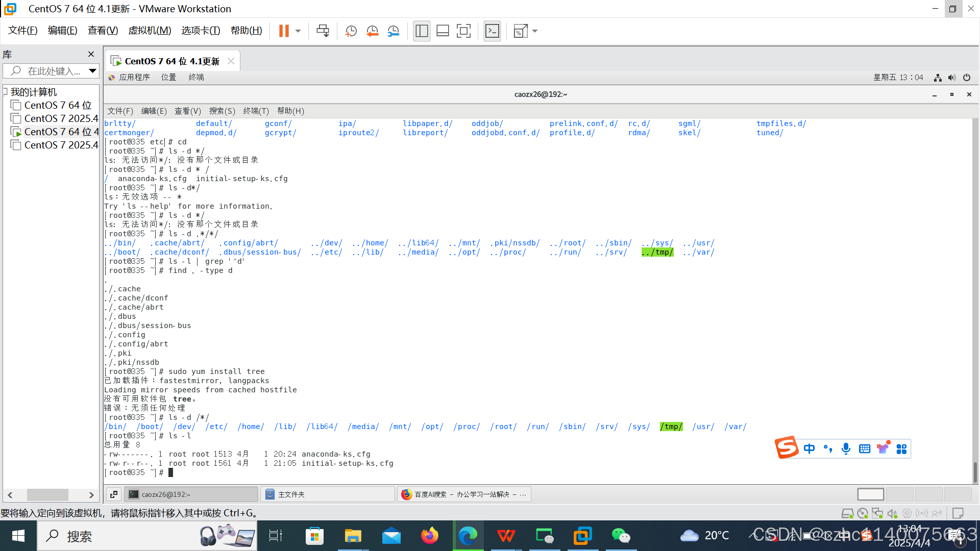Screen dimensions: 980x551
Task: Click the guest power icon
Action: pyautogui.click(x=967, y=78)
